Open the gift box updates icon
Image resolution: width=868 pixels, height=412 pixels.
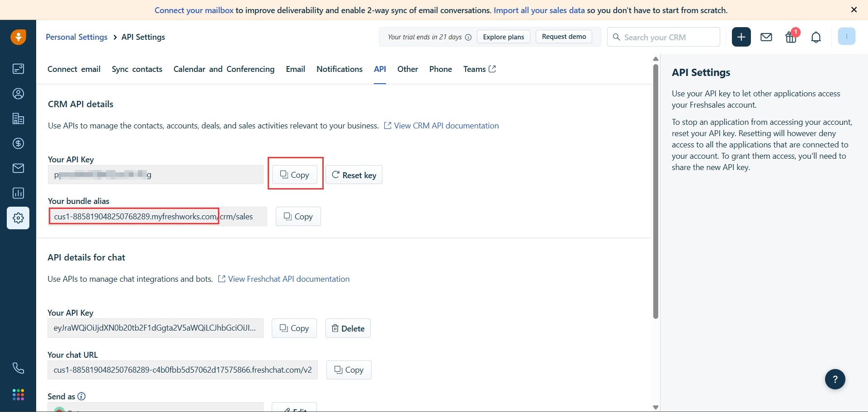pos(791,37)
